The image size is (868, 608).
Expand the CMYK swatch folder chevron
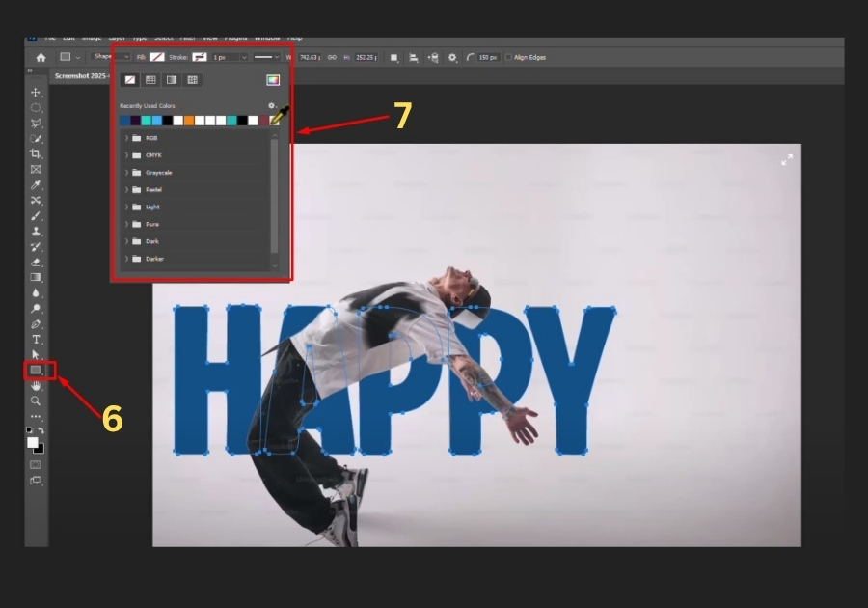(x=126, y=155)
